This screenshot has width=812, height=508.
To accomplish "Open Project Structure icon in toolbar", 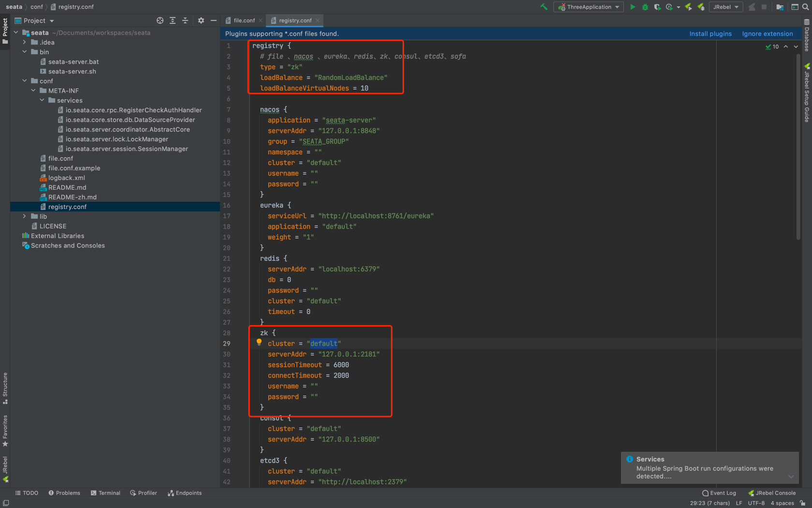I will tap(780, 7).
